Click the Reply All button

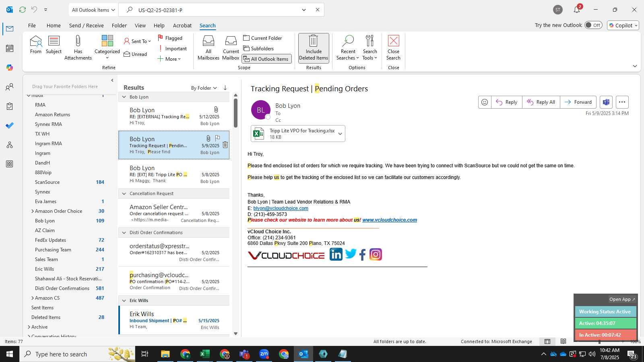pos(541,102)
